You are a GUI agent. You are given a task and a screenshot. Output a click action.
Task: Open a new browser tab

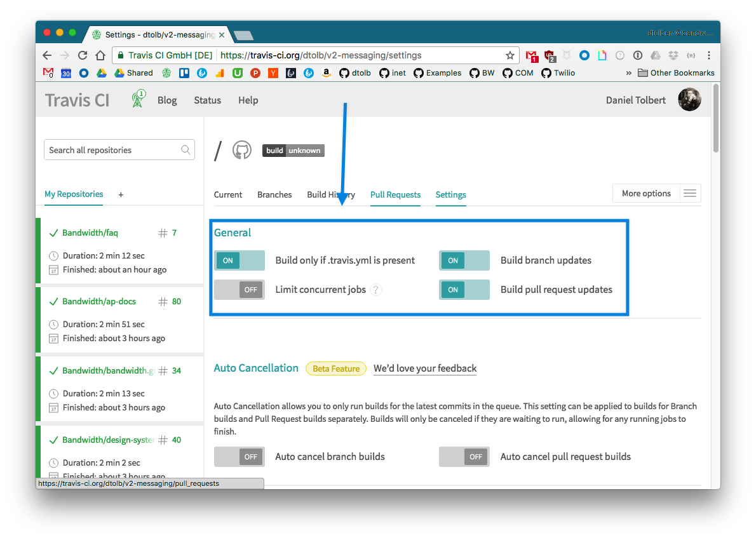coord(243,35)
